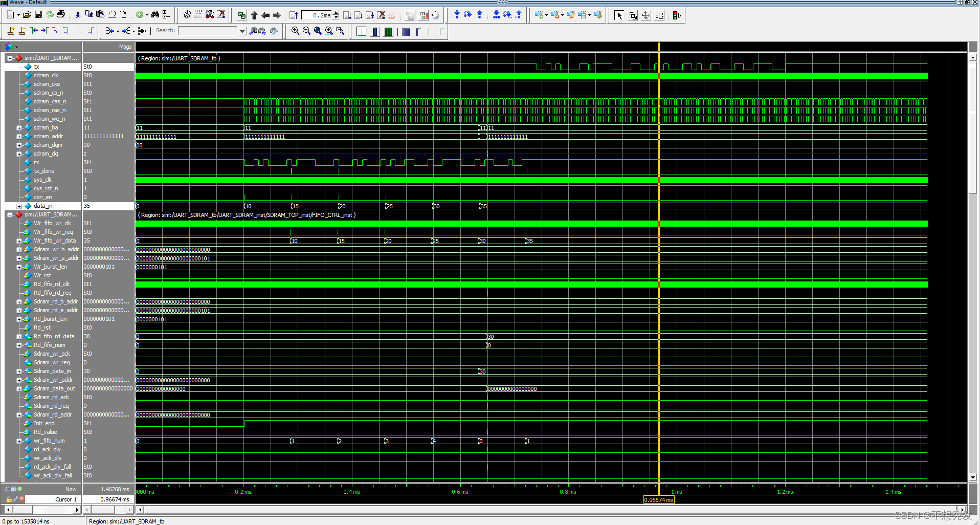Open the New file dropdown arrow
The height and width of the screenshot is (525, 980).
tap(18, 15)
